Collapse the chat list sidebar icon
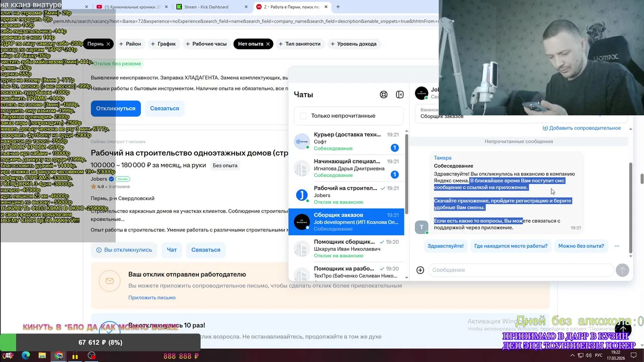 (399, 95)
